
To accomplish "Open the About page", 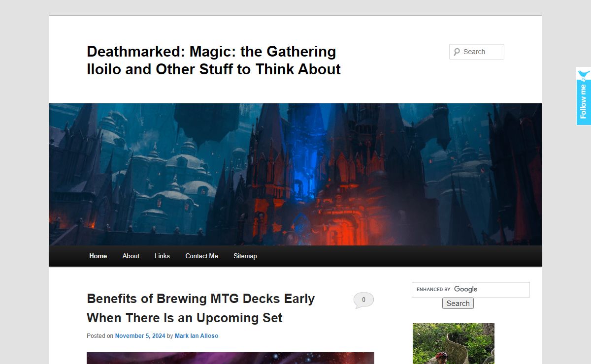I will tap(131, 256).
